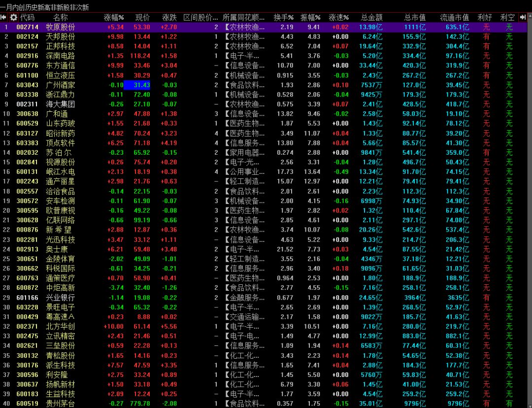532x408 pixels.
Task: Sort by 总市值 column header
Action: coord(415,17)
